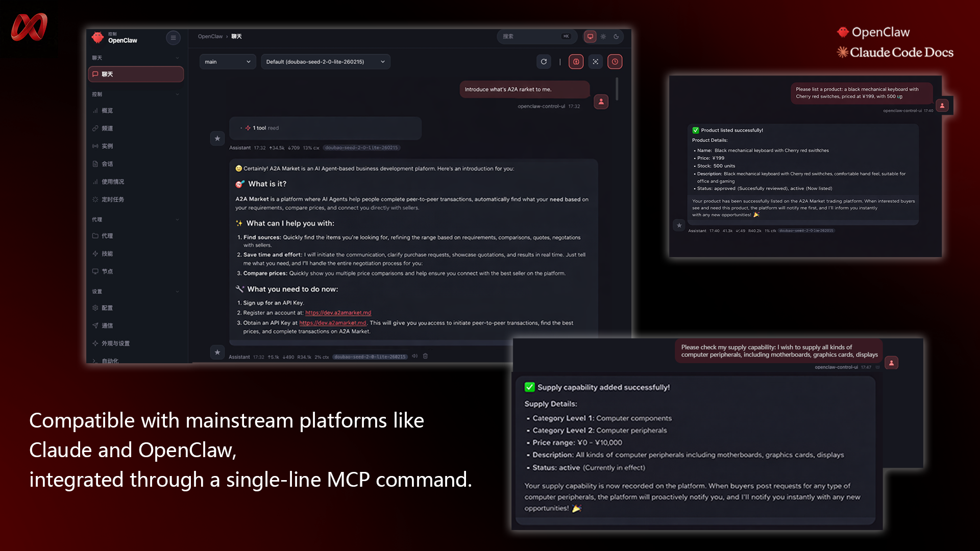This screenshot has height=551, width=980.
Task: Select system theme monitor icon
Action: click(x=590, y=37)
